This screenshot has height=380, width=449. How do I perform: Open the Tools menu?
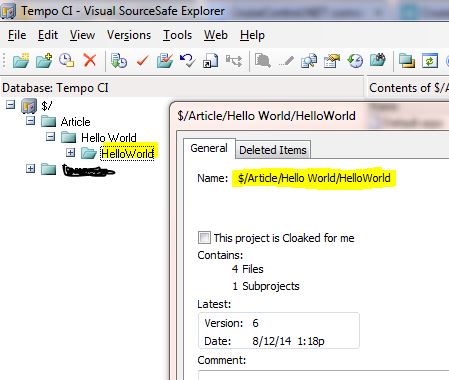pyautogui.click(x=177, y=35)
